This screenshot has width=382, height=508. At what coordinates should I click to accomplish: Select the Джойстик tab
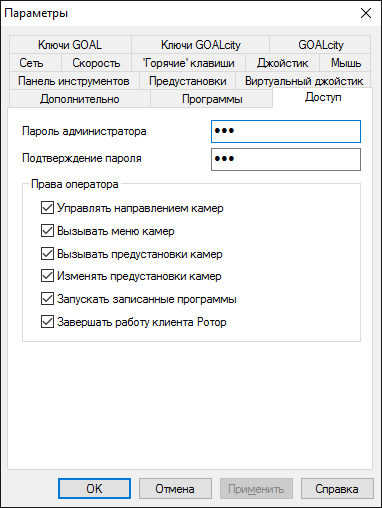[282, 63]
